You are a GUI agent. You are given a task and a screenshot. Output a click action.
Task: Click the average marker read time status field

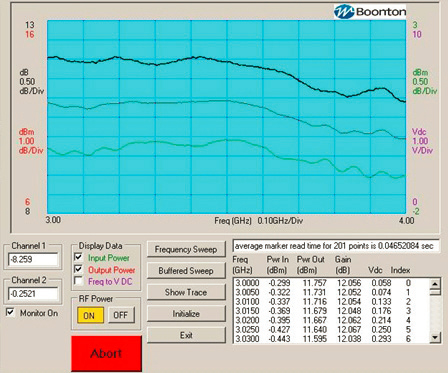pyautogui.click(x=336, y=246)
